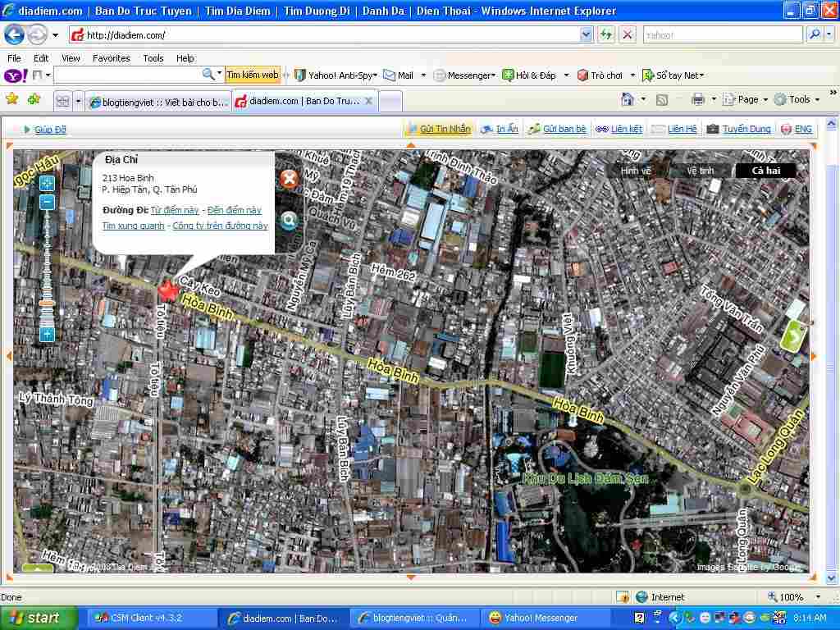Click the In Ấn print link

tap(507, 129)
